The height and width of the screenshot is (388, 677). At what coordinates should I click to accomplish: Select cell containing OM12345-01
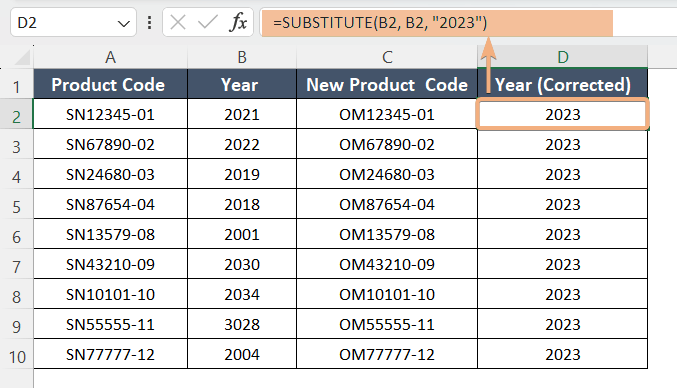tap(387, 114)
